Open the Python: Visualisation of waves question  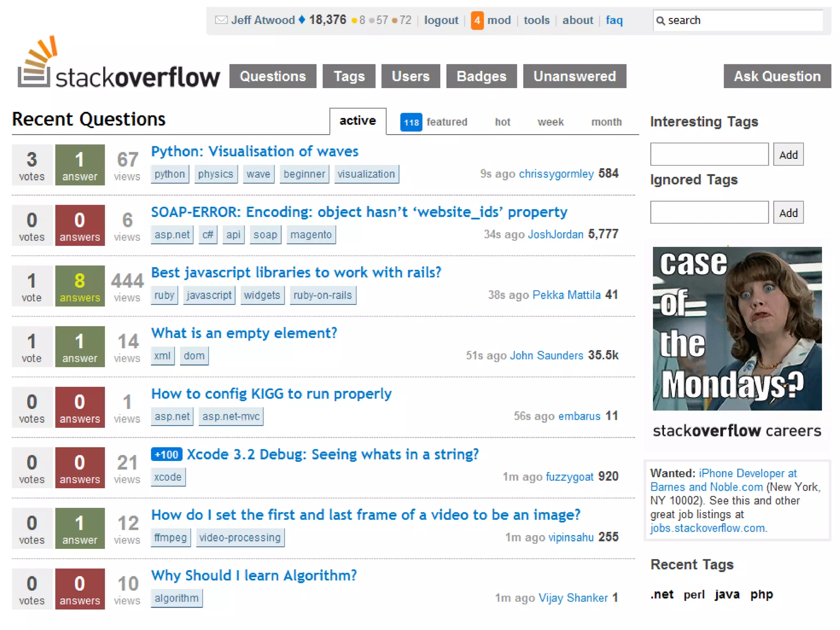(254, 151)
